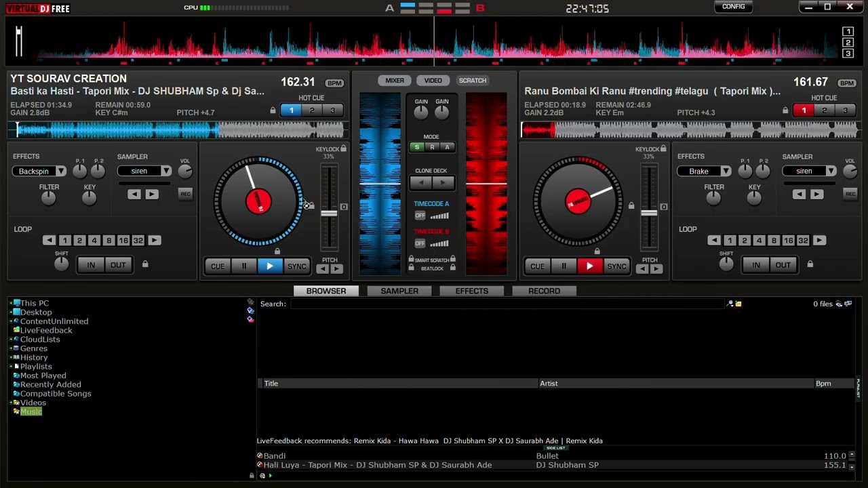Screen dimensions: 868x488
Task: Expand the Genres folder
Action: (x=11, y=348)
